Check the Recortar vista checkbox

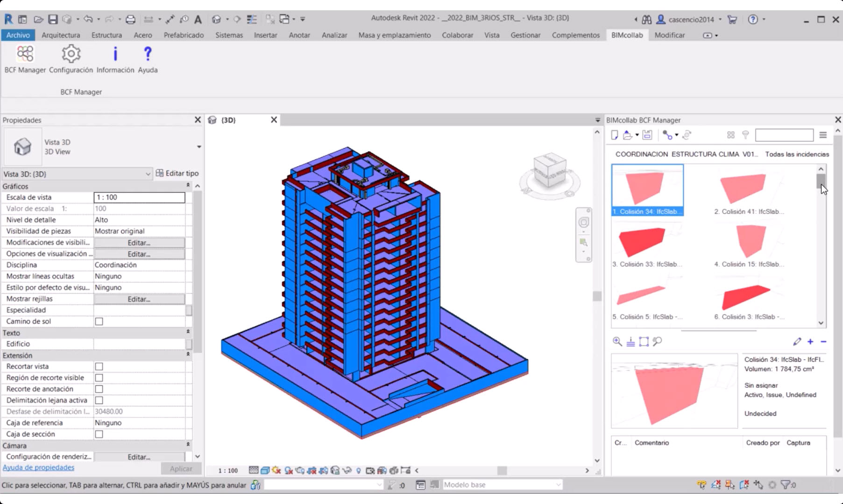pos(99,366)
